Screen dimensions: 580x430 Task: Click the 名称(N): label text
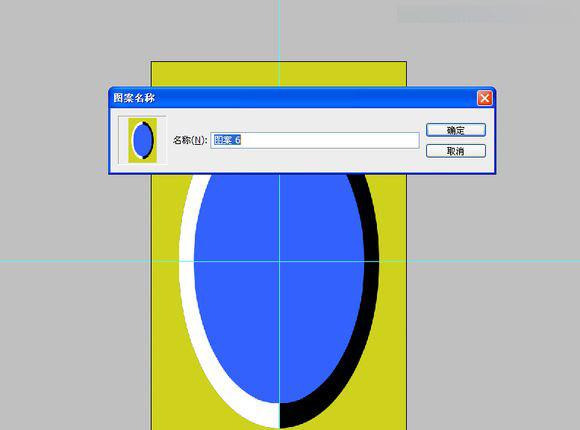[x=190, y=141]
